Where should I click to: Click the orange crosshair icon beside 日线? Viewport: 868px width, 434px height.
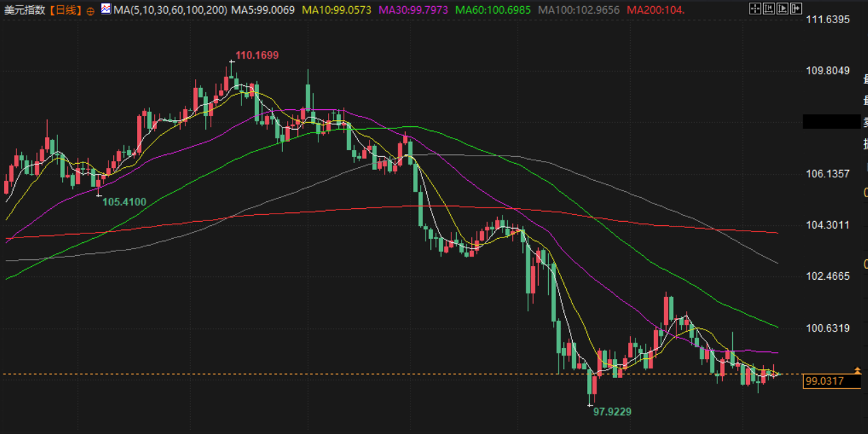[x=91, y=10]
